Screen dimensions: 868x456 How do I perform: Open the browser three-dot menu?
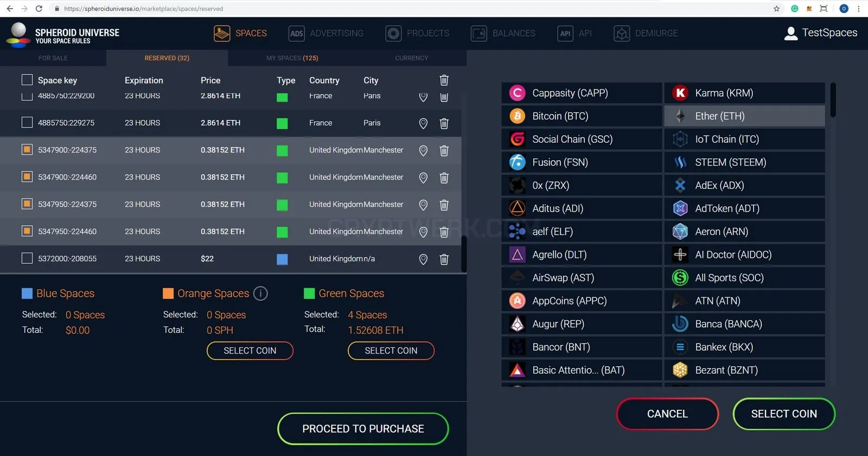858,9
